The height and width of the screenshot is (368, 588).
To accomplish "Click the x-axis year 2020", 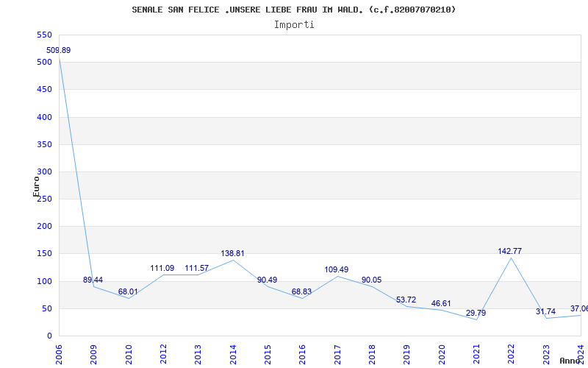I will (442, 354).
